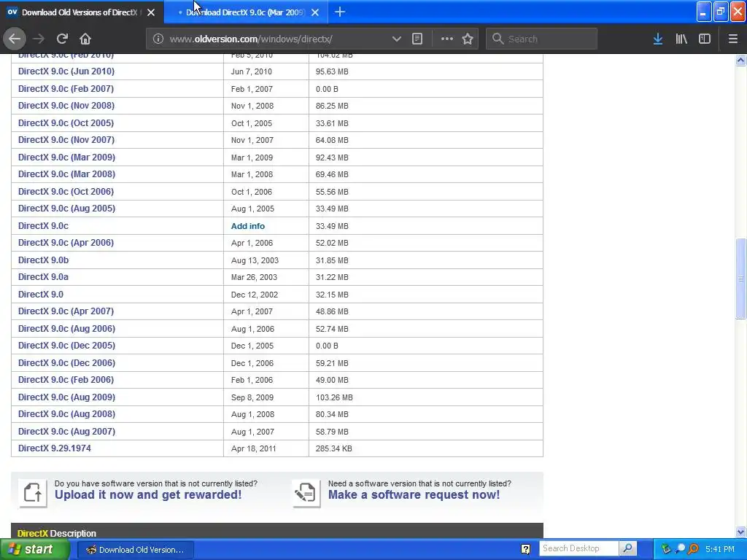Open a new tab with plus button
This screenshot has height=560, width=747.
(340, 12)
